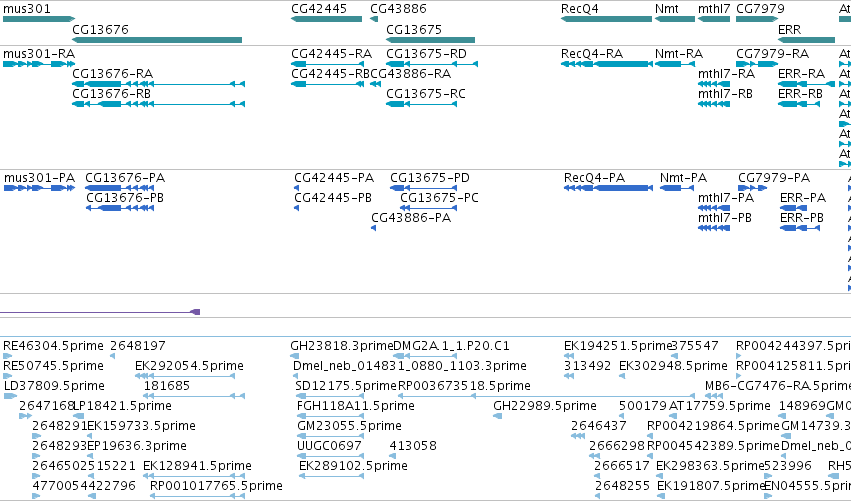The height and width of the screenshot is (501, 851).
Task: Select the RecQ4-RA transcript glyph
Action: coord(607,64)
